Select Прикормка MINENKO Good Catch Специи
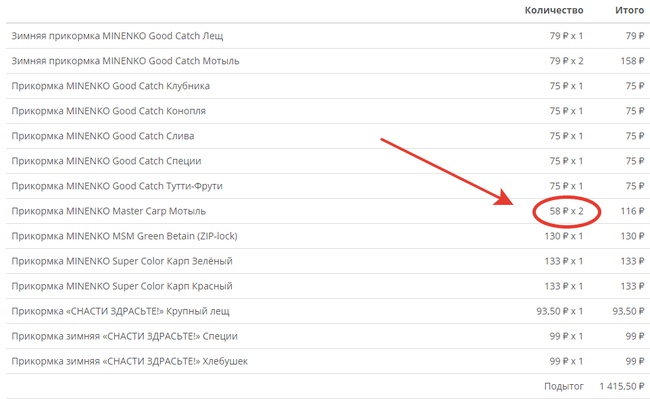Viewport: 650px width, 399px height. tap(107, 161)
